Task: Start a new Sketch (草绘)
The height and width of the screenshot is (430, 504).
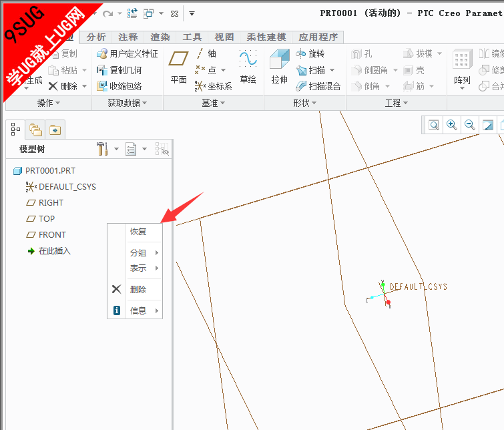Action: tap(248, 67)
